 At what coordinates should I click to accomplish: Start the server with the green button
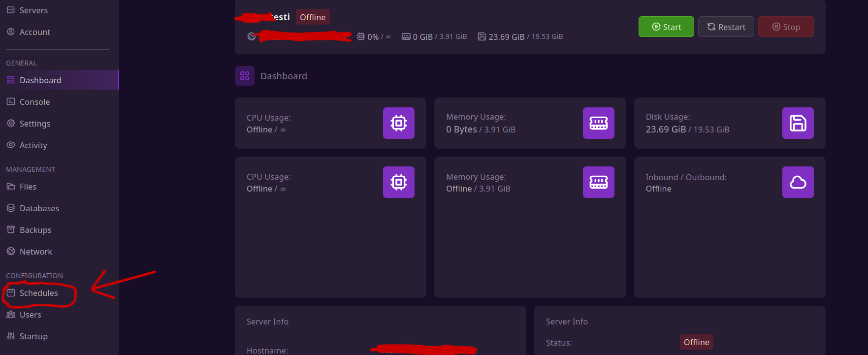coord(666,27)
